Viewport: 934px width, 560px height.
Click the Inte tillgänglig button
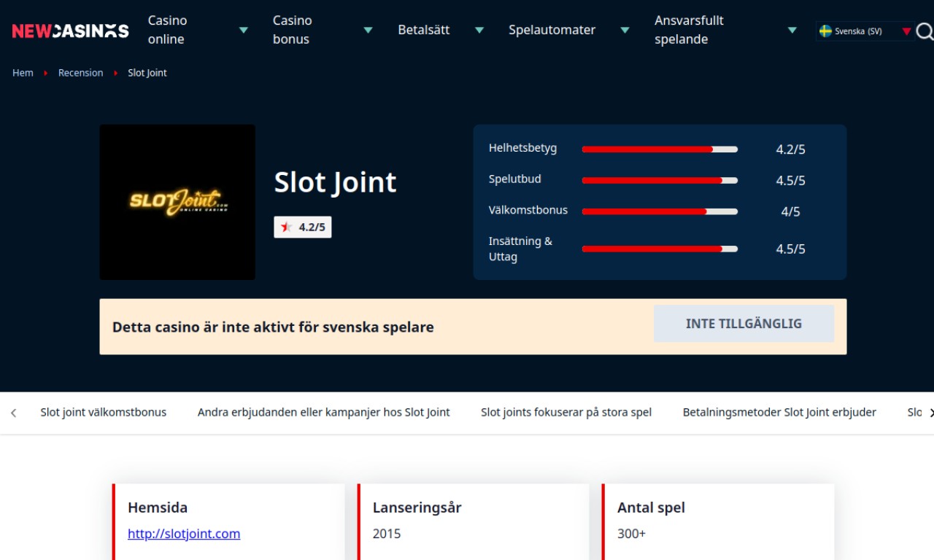coord(744,324)
